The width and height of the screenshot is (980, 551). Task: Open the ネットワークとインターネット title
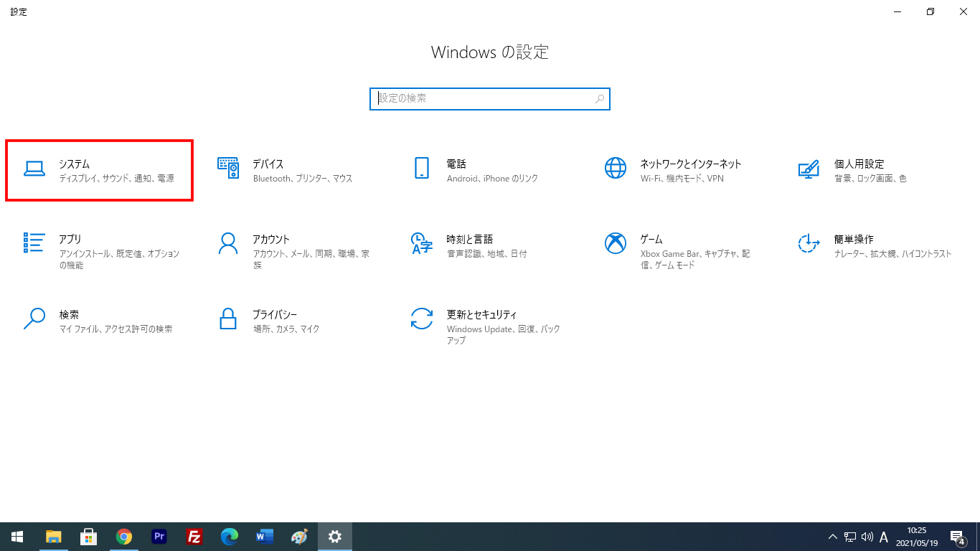[x=691, y=164]
